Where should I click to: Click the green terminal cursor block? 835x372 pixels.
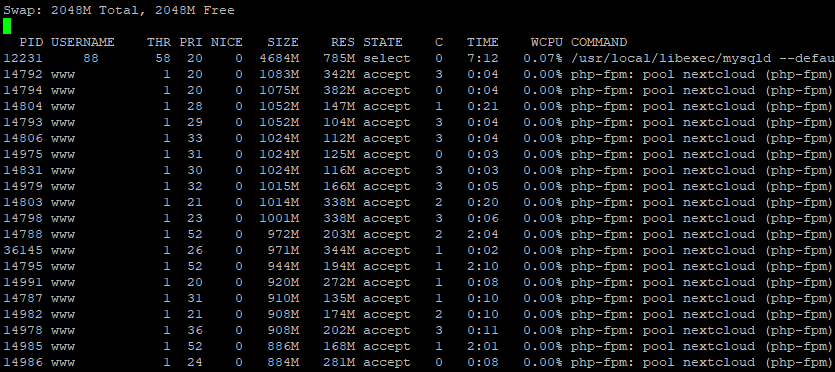pyautogui.click(x=7, y=26)
